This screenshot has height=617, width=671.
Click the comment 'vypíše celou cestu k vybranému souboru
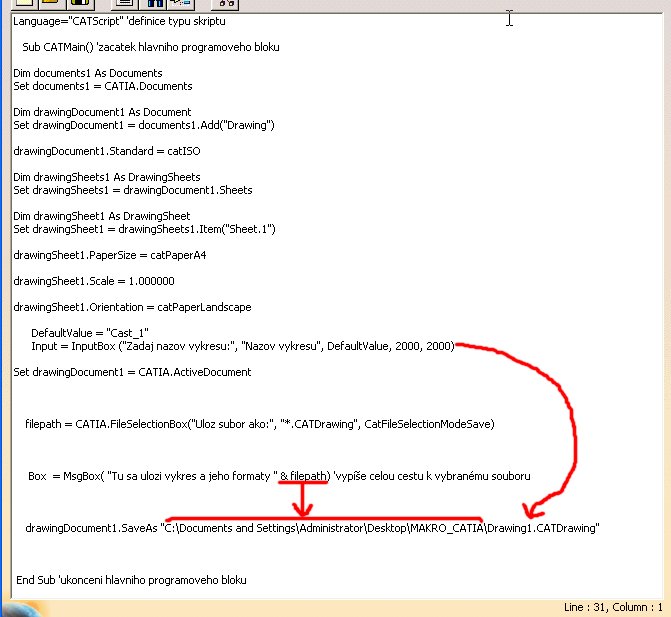pyautogui.click(x=432, y=476)
